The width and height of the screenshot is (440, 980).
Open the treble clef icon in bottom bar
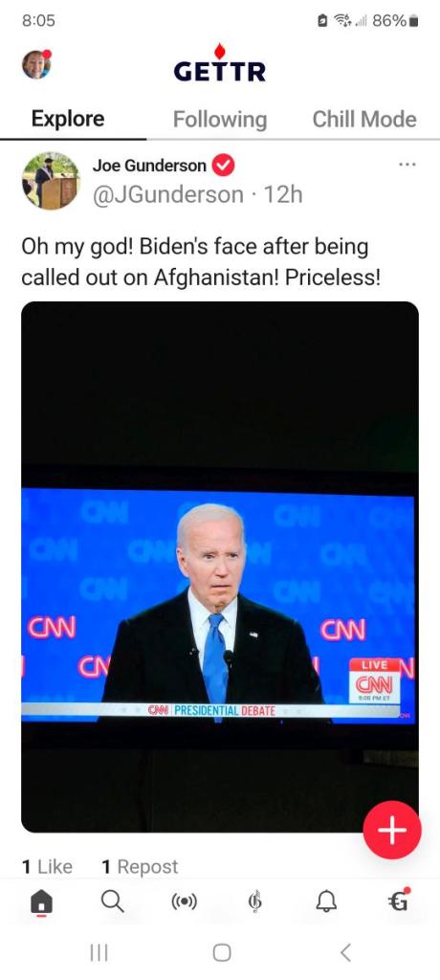pyautogui.click(x=255, y=902)
